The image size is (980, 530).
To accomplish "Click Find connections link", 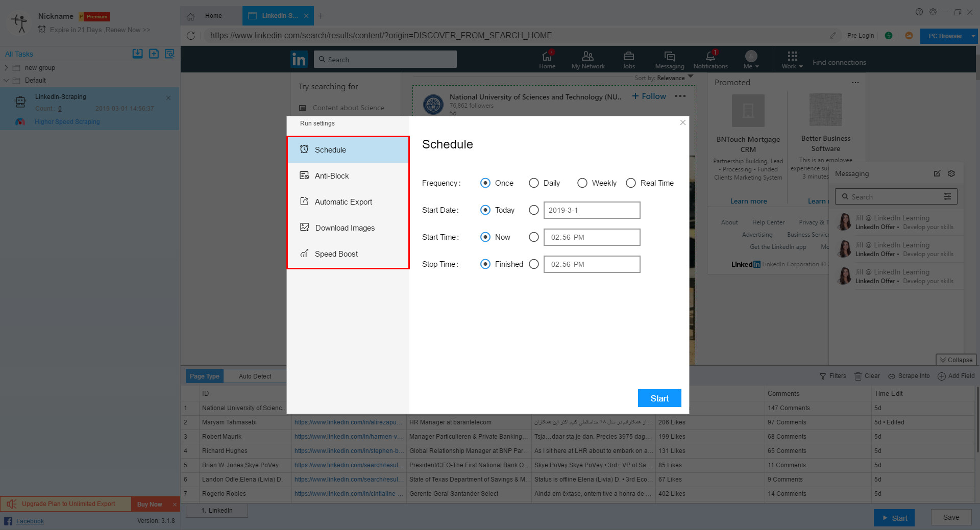I will 839,63.
